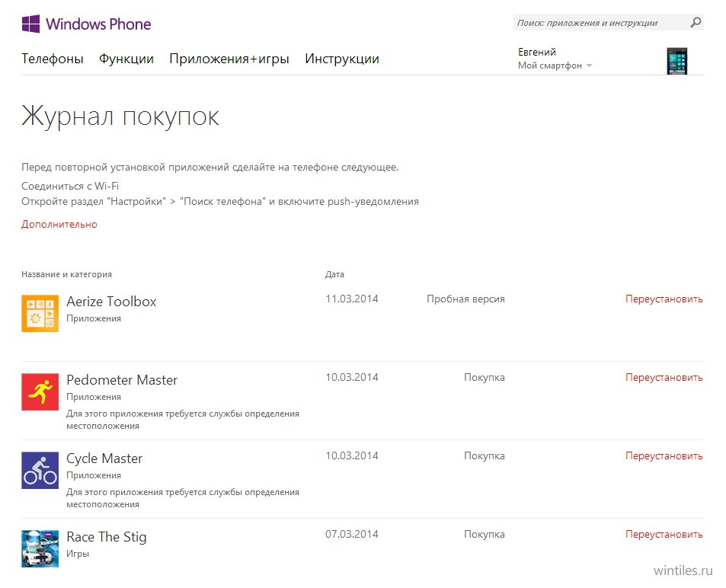Click the date 07.03.2014

pyautogui.click(x=352, y=534)
